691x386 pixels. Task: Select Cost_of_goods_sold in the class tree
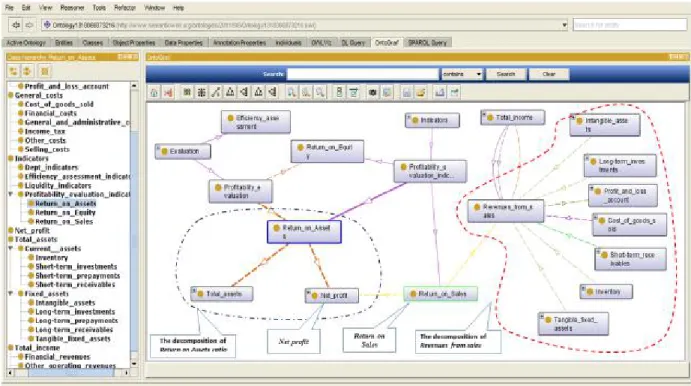click(x=59, y=104)
